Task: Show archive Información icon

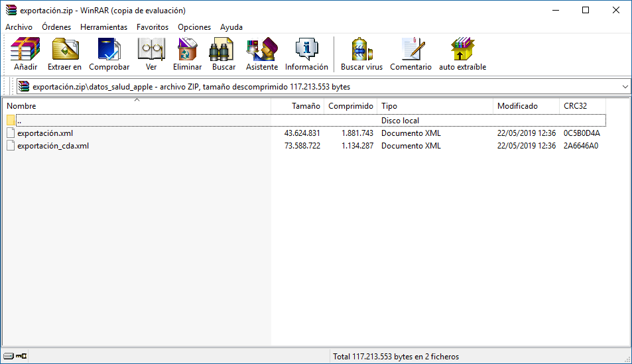Action: [x=307, y=49]
